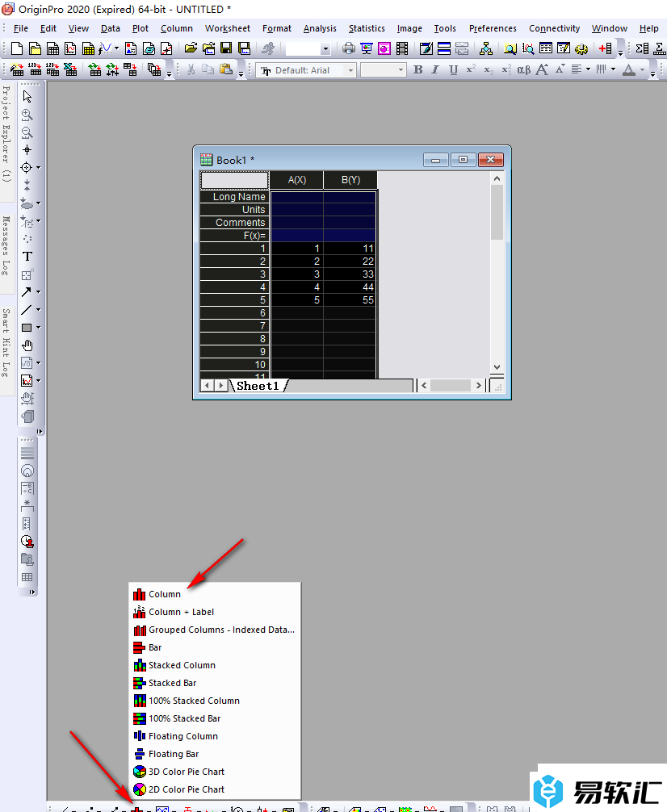This screenshot has width=667, height=812.
Task: Expand the function plot dropdown arrow
Action: pyautogui.click(x=116, y=48)
